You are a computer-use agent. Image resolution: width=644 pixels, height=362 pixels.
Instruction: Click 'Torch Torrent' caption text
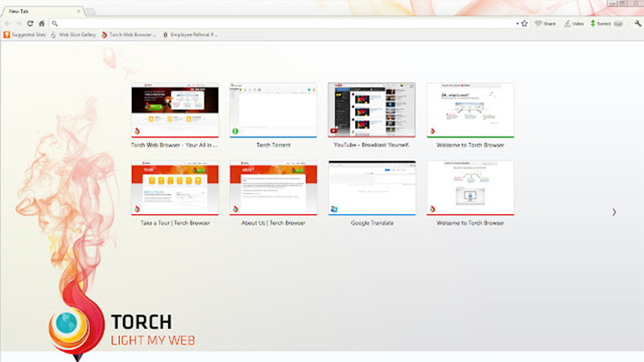[x=273, y=145]
